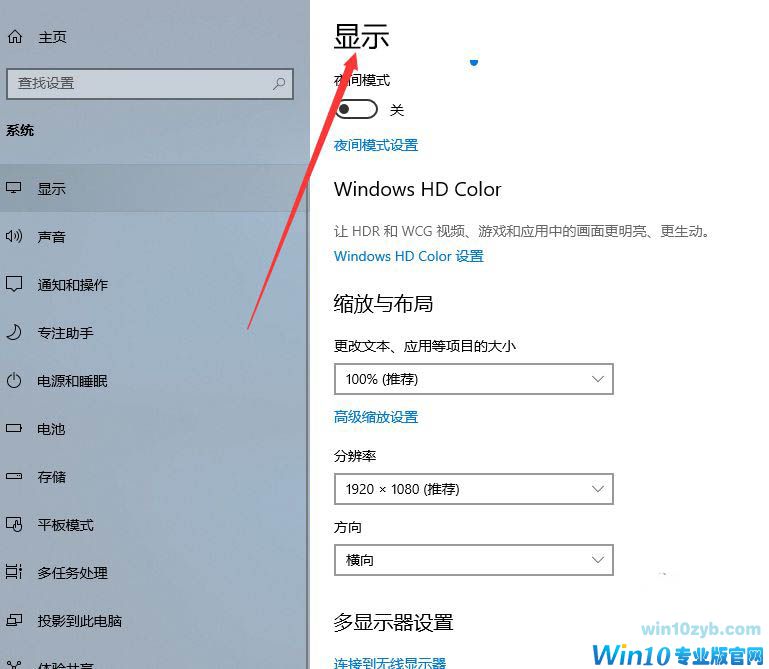Open the tablet mode icon 平板模式

pyautogui.click(x=14, y=524)
